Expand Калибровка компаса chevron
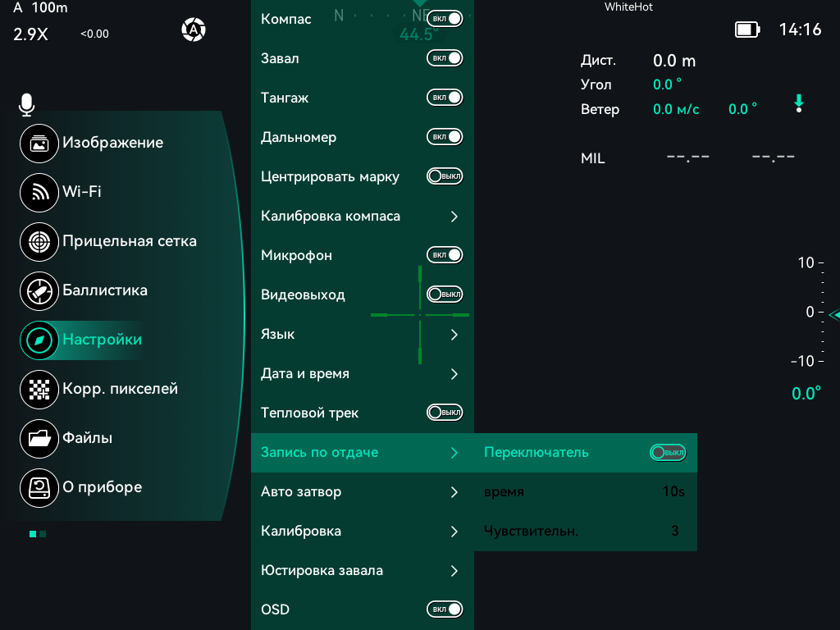Viewport: 840px width, 630px height. point(454,217)
